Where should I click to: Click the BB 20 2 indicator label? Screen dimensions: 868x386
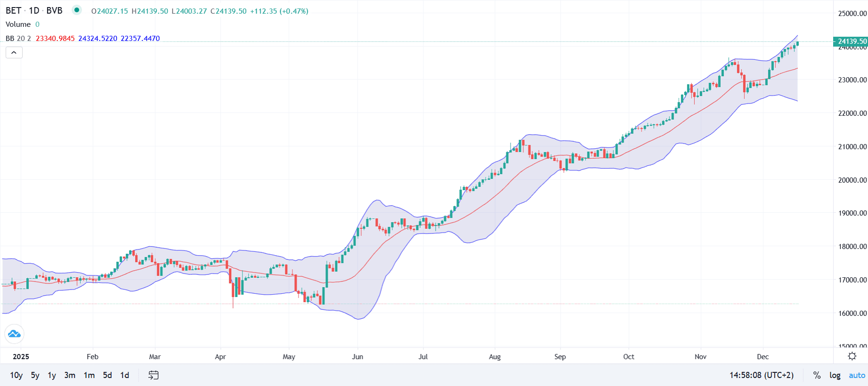tap(18, 39)
